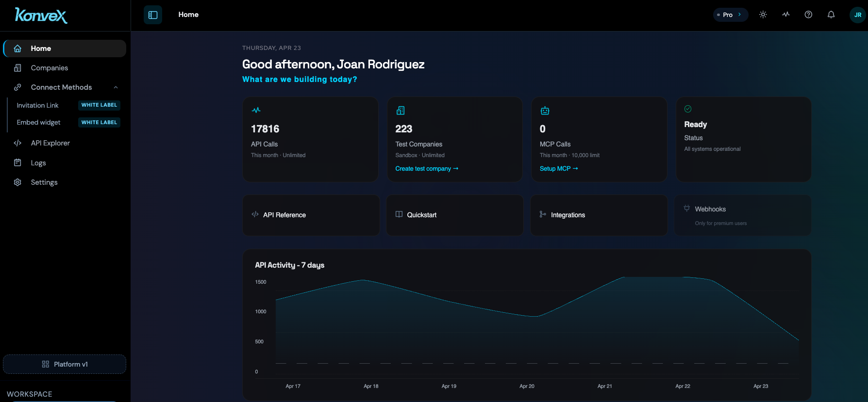Click the Konvex logo
The width and height of the screenshot is (868, 402).
tap(41, 15)
